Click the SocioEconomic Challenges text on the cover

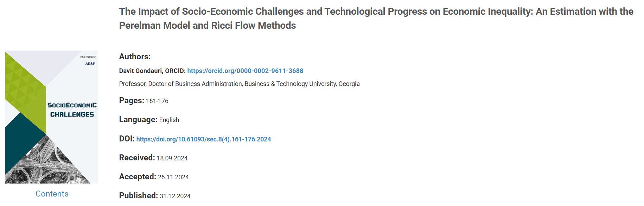click(x=72, y=110)
